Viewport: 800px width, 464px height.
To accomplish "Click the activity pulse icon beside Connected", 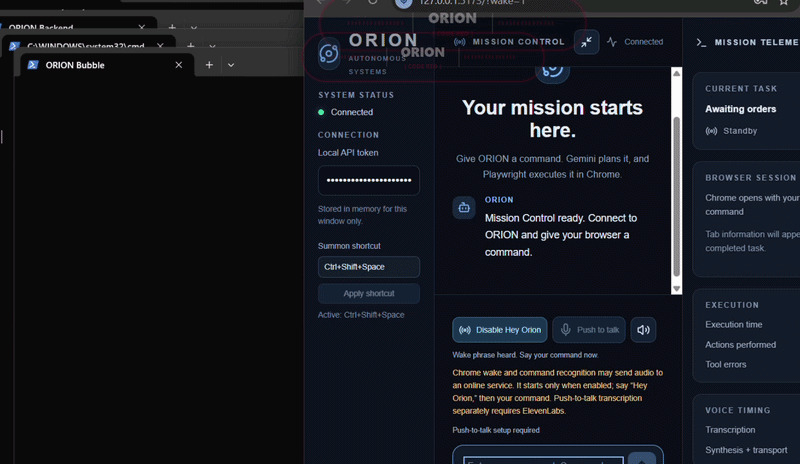I will coord(612,42).
